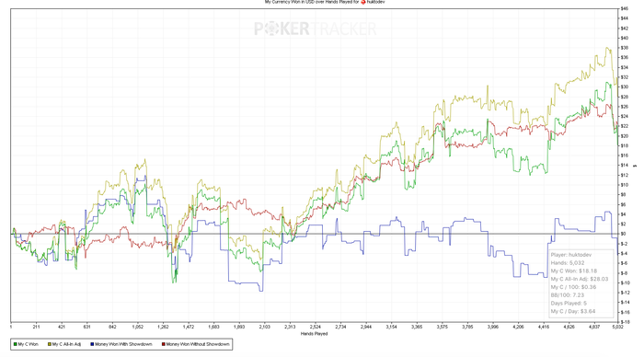Click the y-axis label '$38'
Image resolution: width=644 pixels, height=357 pixels.
click(x=625, y=48)
